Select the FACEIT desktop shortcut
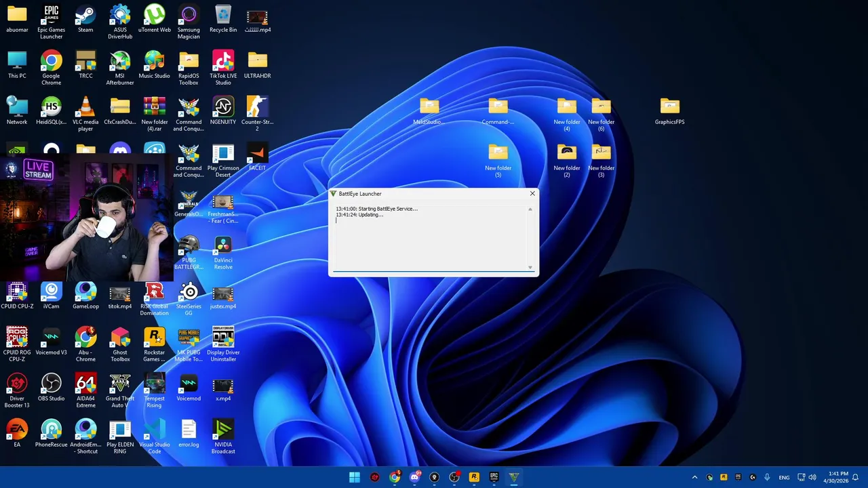The width and height of the screenshot is (868, 488). pos(258,157)
